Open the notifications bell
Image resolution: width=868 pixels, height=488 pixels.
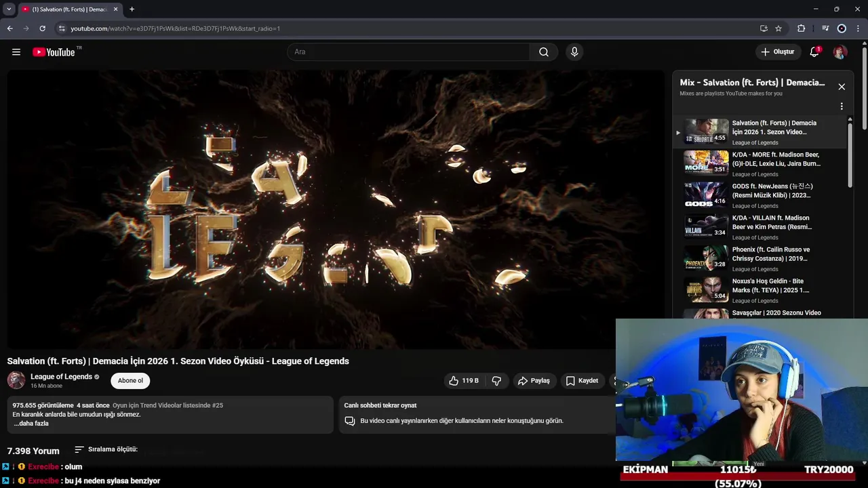814,52
